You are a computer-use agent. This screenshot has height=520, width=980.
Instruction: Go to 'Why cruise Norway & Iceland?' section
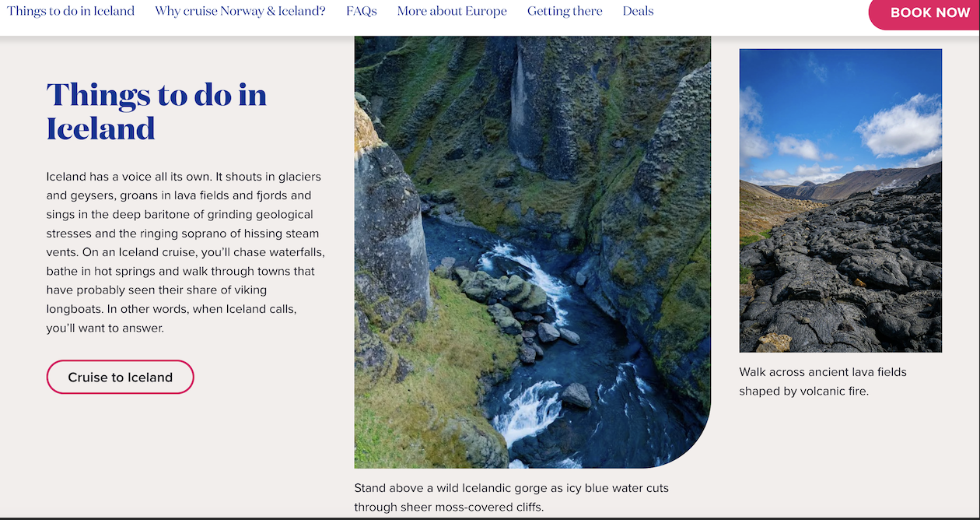(x=240, y=11)
